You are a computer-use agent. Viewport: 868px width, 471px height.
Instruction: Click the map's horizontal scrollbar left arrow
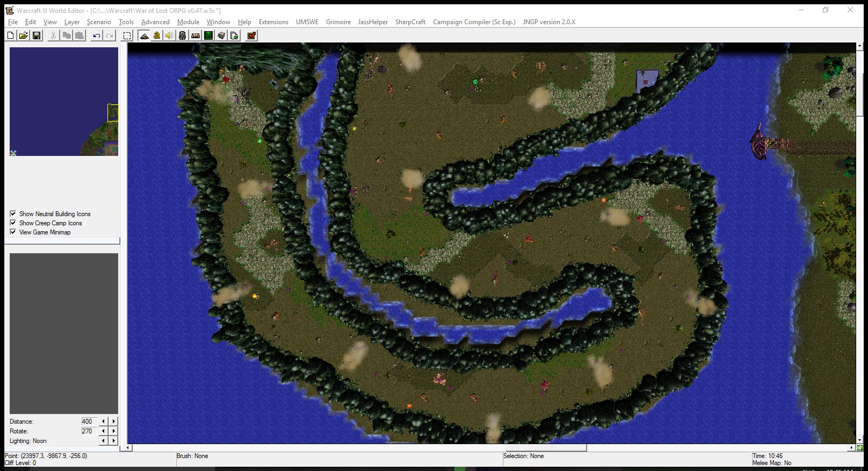[x=128, y=447]
